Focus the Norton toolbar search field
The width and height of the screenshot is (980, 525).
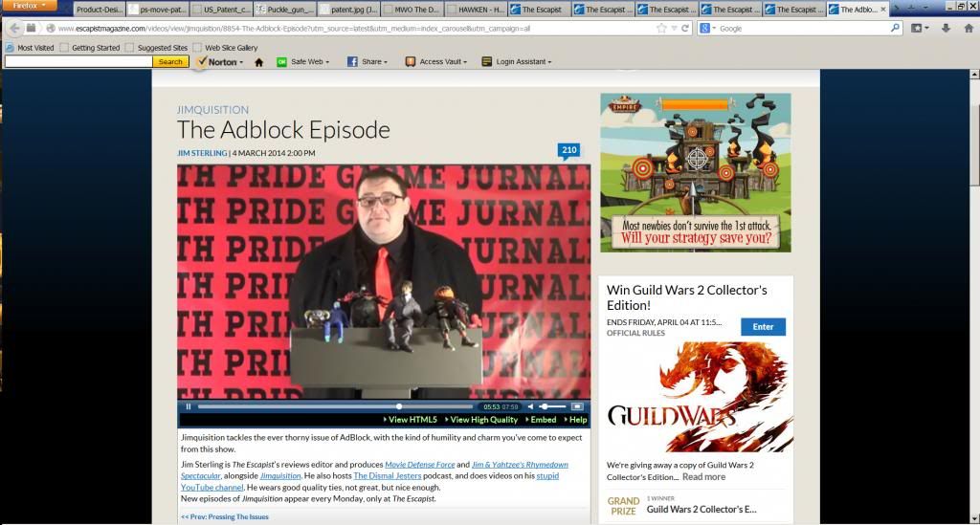pos(78,62)
